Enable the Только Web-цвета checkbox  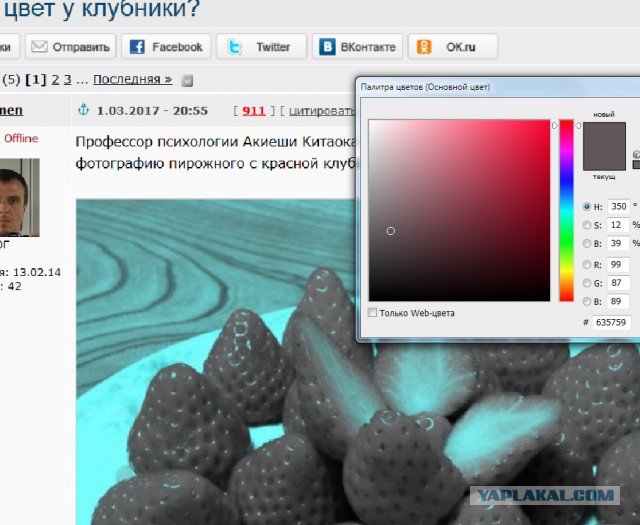372,313
